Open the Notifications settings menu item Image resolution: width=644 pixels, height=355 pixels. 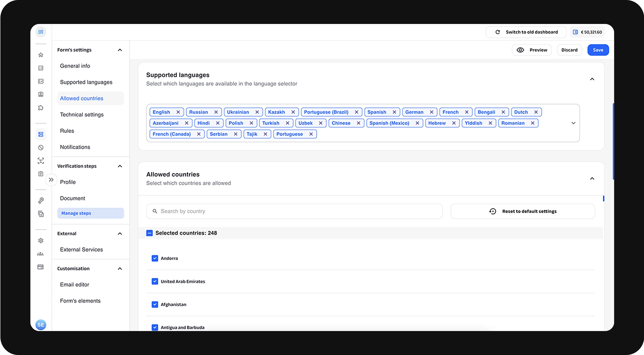click(75, 147)
